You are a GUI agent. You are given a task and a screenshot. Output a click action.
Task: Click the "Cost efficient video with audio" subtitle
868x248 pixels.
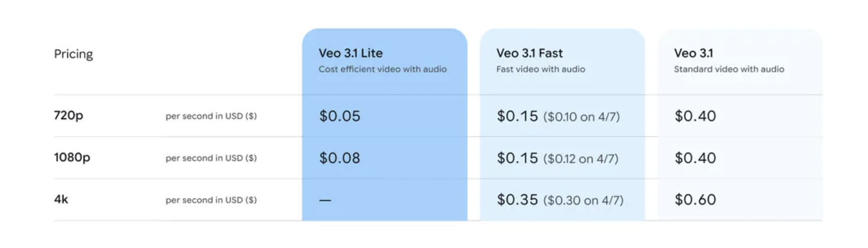(383, 69)
